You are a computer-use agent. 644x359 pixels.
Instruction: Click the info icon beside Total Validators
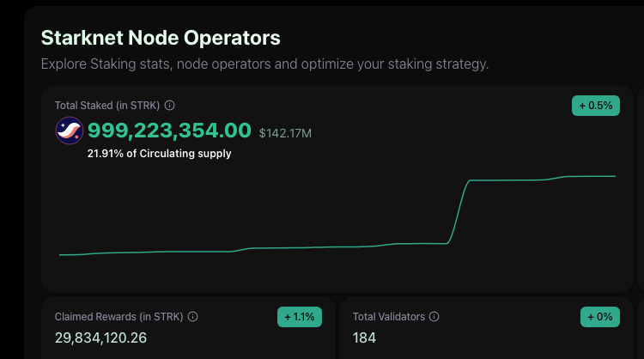434,317
